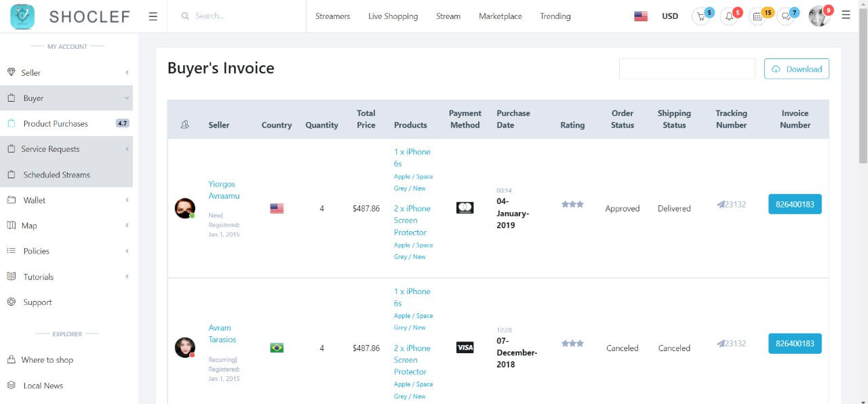This screenshot has height=404, width=868.
Task: Open the calendar icon with badge 15
Action: tap(758, 17)
